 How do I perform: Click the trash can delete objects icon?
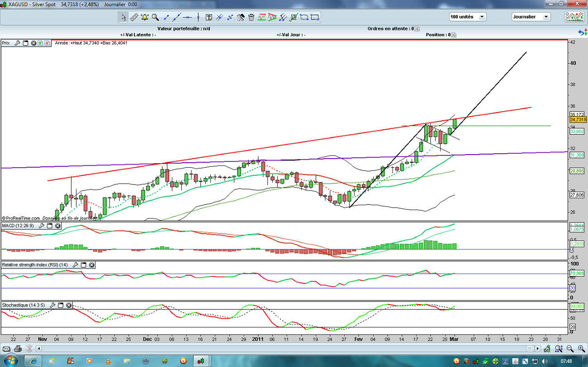pyautogui.click(x=251, y=17)
